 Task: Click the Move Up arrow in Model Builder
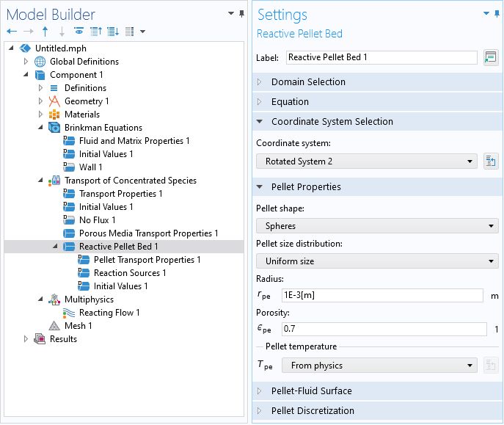[x=45, y=32]
